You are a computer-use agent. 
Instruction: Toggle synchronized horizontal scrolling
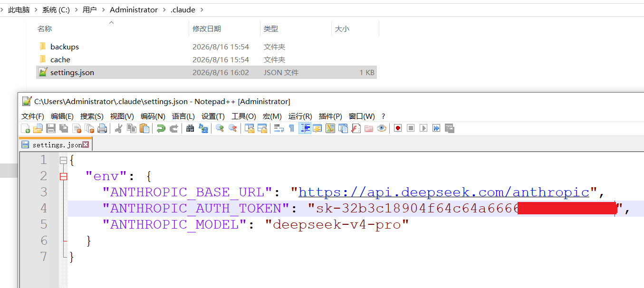(262, 128)
